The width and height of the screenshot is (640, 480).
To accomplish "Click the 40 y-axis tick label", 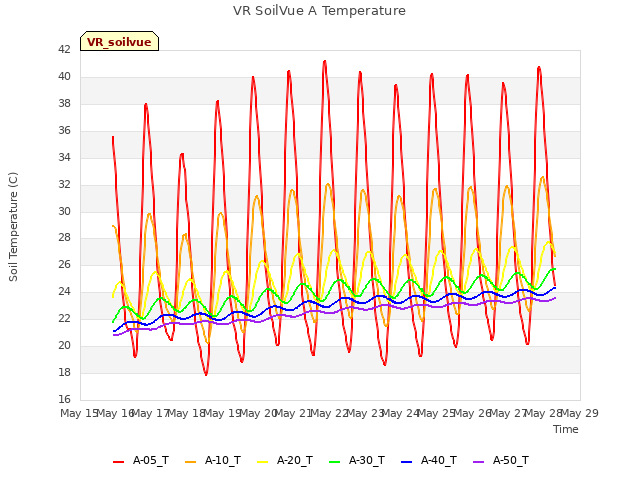I will (64, 76).
